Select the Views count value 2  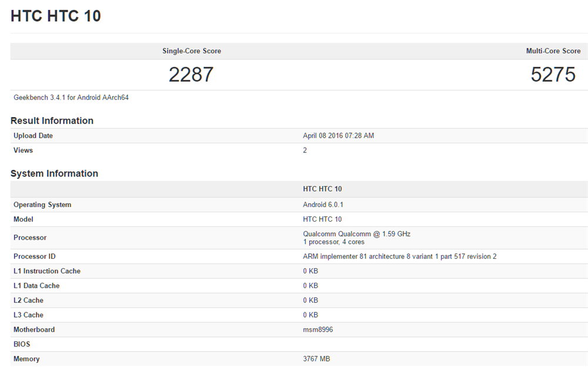(305, 151)
